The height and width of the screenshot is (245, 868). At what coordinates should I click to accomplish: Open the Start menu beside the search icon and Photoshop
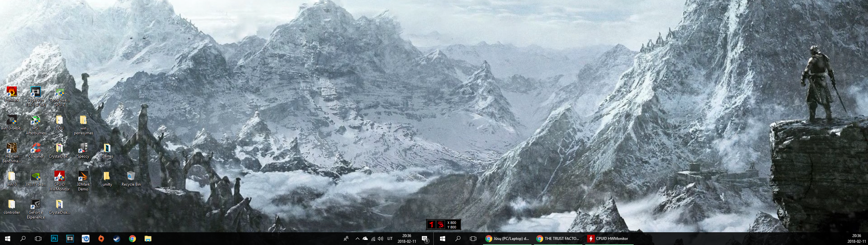click(x=7, y=239)
